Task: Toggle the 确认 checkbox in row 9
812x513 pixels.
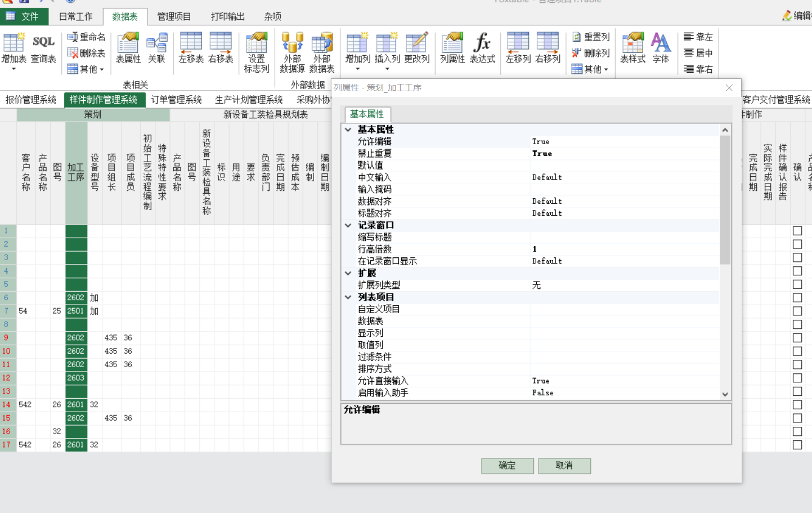Action: click(x=797, y=338)
